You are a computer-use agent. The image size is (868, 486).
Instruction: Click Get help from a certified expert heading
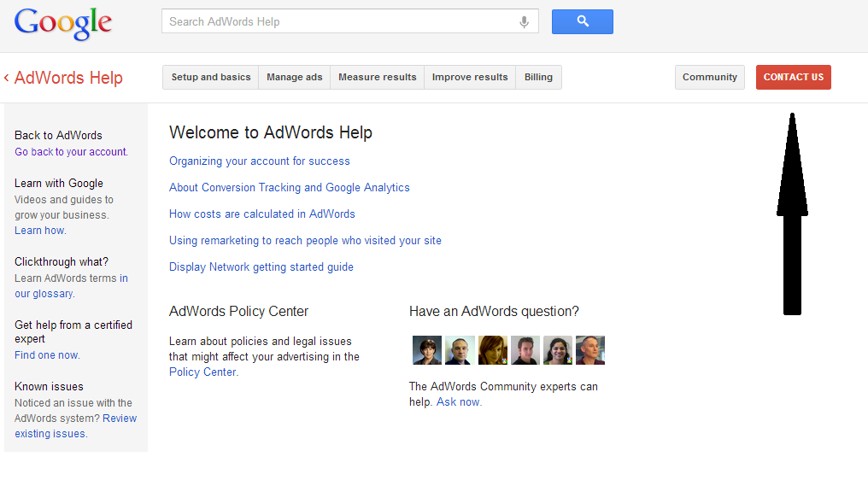coord(73,332)
